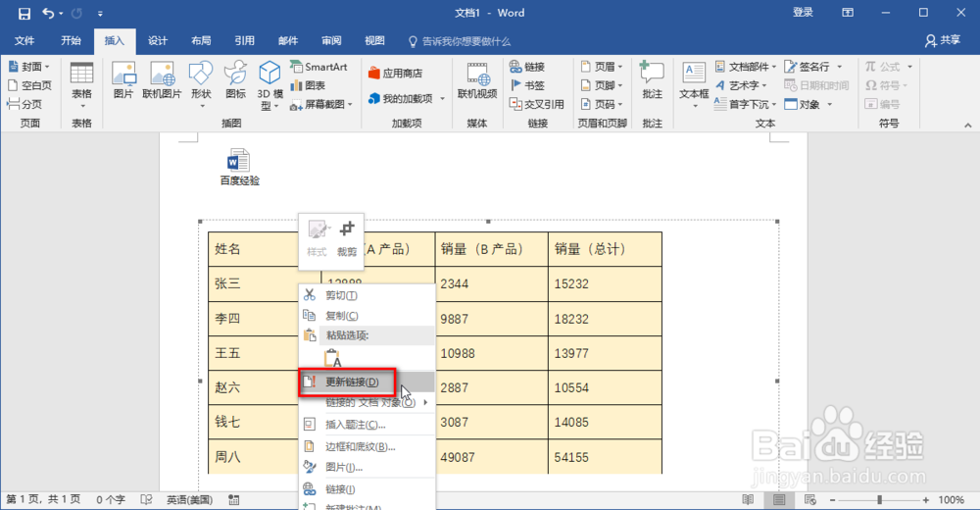This screenshot has width=980, height=510.
Task: Open the 首字下沉 drop cap dropdown
Action: tap(745, 104)
